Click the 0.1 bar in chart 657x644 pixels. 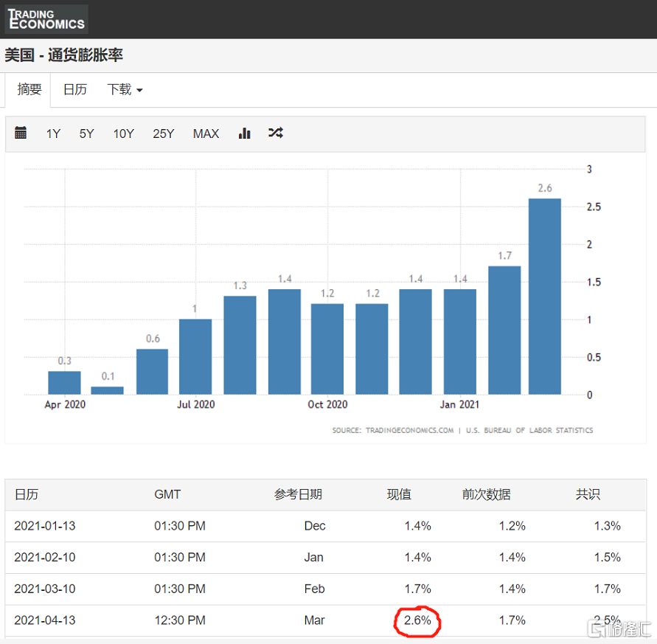107,390
